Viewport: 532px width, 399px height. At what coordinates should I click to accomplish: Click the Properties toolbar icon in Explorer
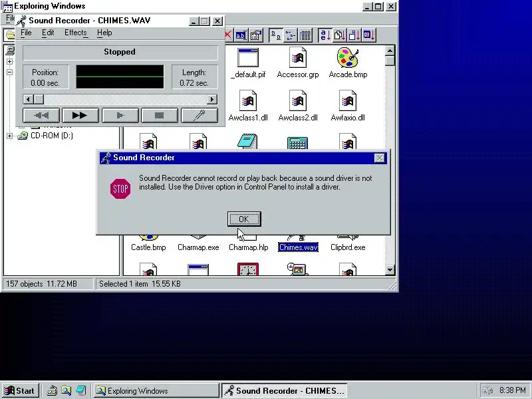[x=256, y=35]
